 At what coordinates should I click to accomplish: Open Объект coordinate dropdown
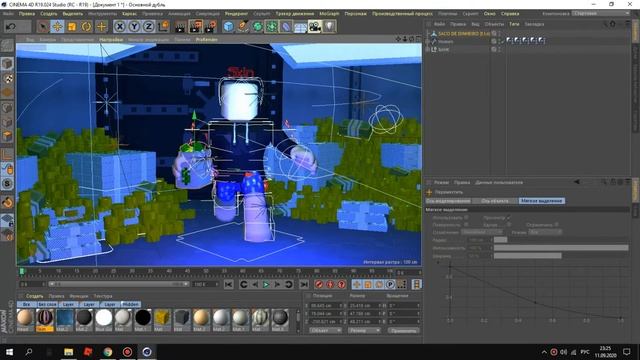click(x=325, y=331)
